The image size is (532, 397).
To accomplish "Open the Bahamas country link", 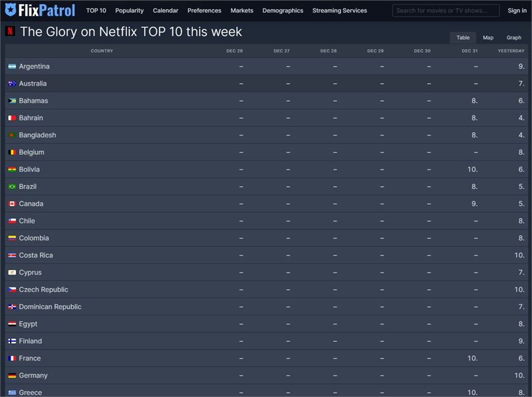I will point(34,101).
